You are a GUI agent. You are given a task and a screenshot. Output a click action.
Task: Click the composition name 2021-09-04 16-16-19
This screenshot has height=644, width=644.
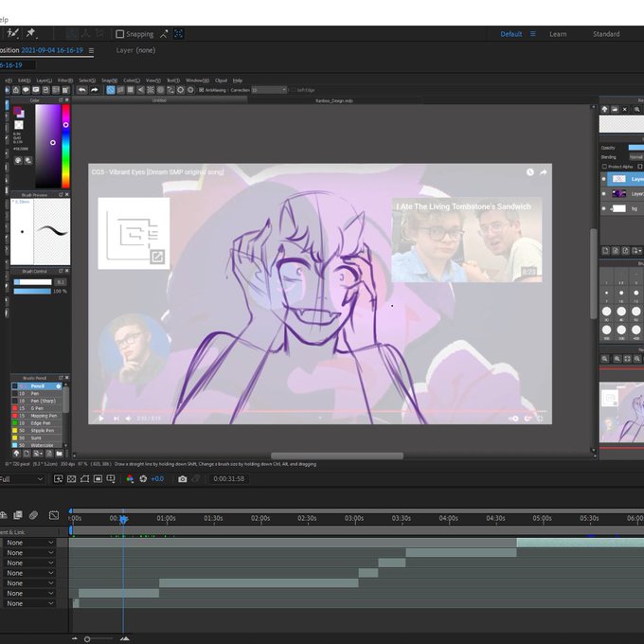coord(52,50)
